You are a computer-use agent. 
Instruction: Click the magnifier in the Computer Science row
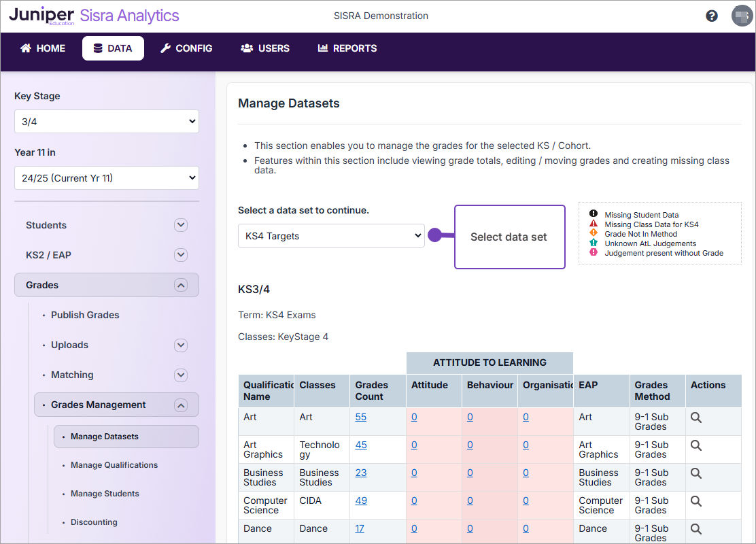695,500
